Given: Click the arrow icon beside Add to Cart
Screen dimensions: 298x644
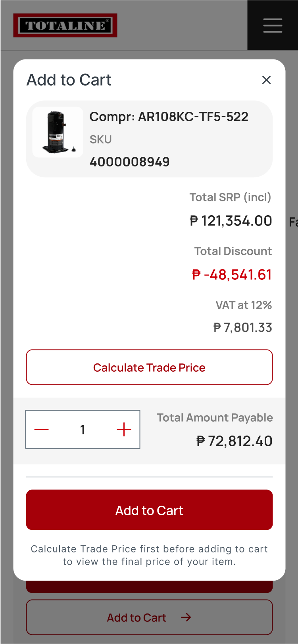Looking at the screenshot, I should [186, 617].
